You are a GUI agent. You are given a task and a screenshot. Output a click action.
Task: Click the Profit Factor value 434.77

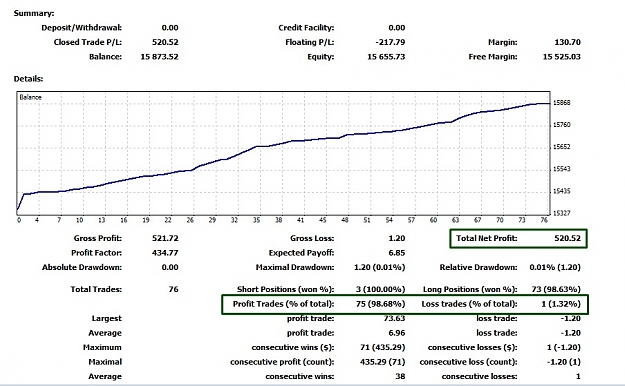click(x=165, y=252)
